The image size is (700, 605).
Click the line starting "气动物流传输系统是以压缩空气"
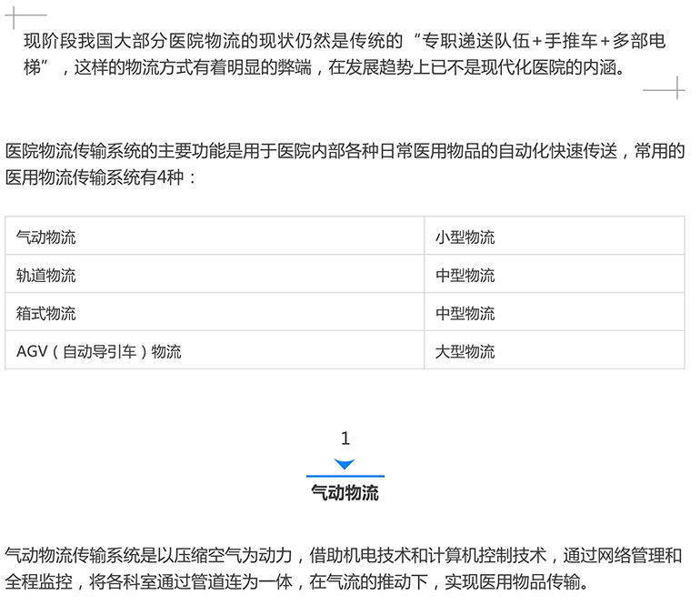click(343, 554)
